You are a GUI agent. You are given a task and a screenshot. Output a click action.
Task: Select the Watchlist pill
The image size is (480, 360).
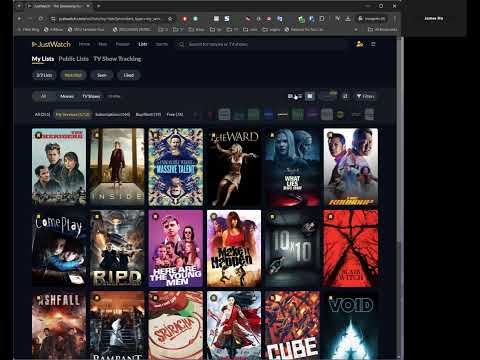pos(73,75)
